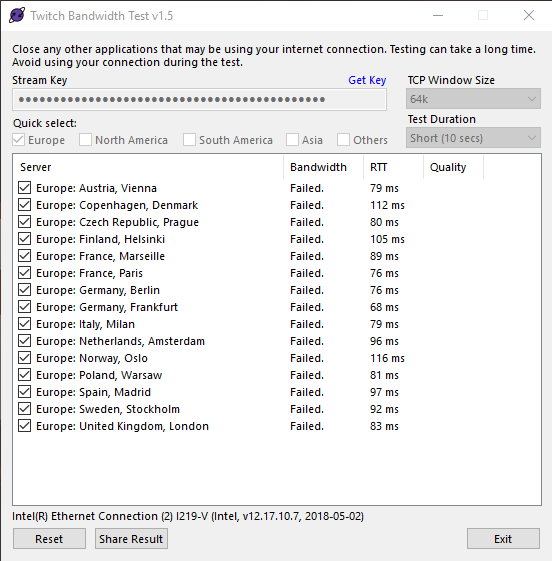Viewport: 552px width, 561px height.
Task: Click the Intel(R) Ethernet Connection adapter text
Action: 188,516
